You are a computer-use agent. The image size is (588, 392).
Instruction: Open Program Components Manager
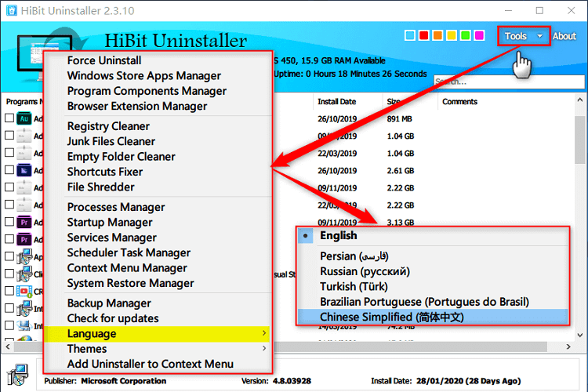point(147,91)
